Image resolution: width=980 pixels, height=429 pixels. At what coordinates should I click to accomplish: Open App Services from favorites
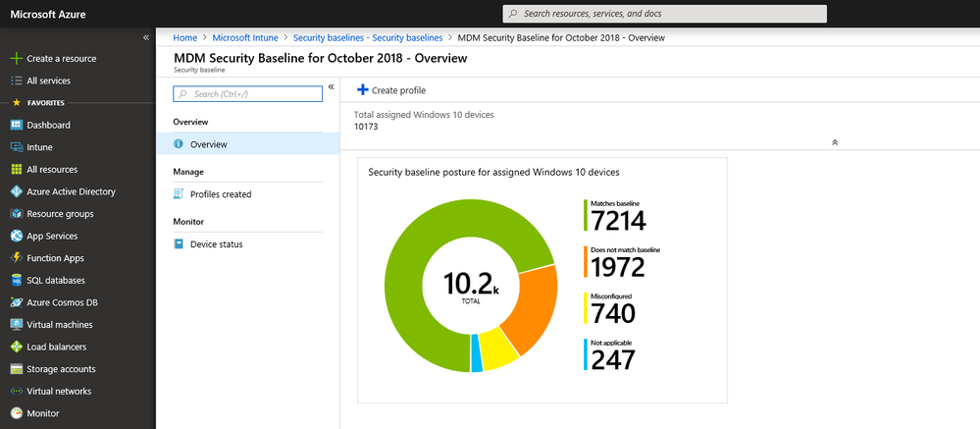click(x=53, y=237)
